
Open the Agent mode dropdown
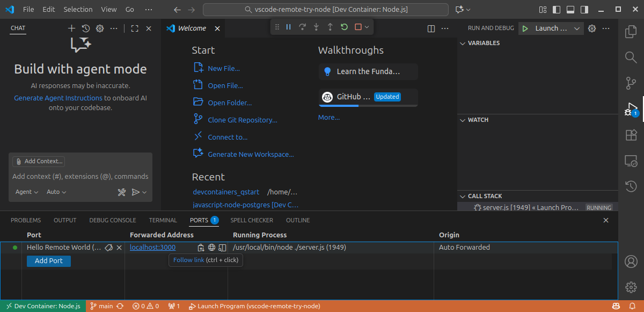(x=27, y=192)
